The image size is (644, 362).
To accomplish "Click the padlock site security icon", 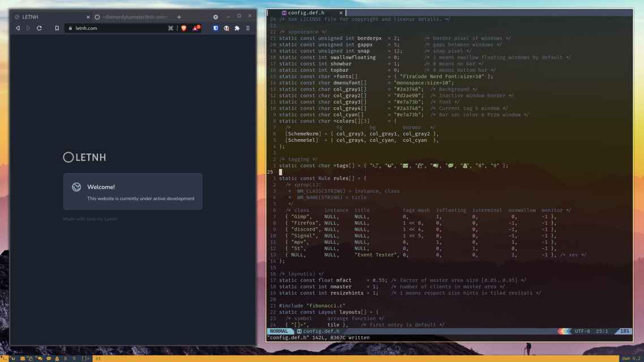I will (70, 27).
